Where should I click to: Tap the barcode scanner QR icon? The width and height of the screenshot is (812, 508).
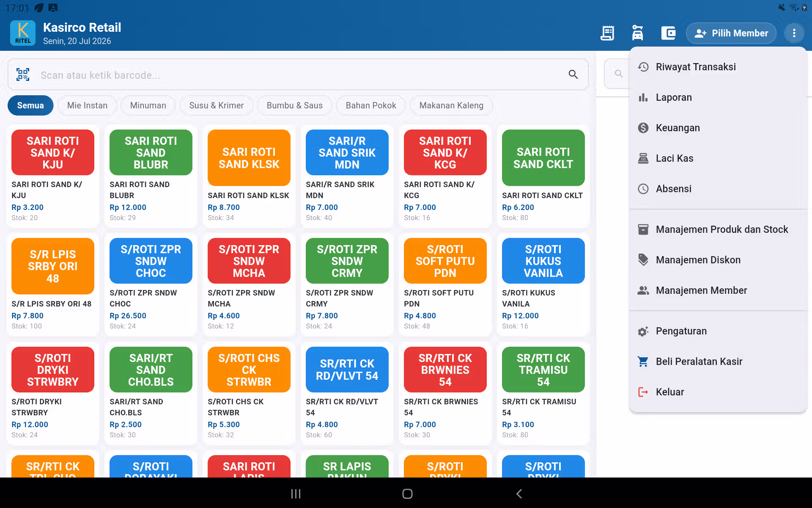click(23, 75)
